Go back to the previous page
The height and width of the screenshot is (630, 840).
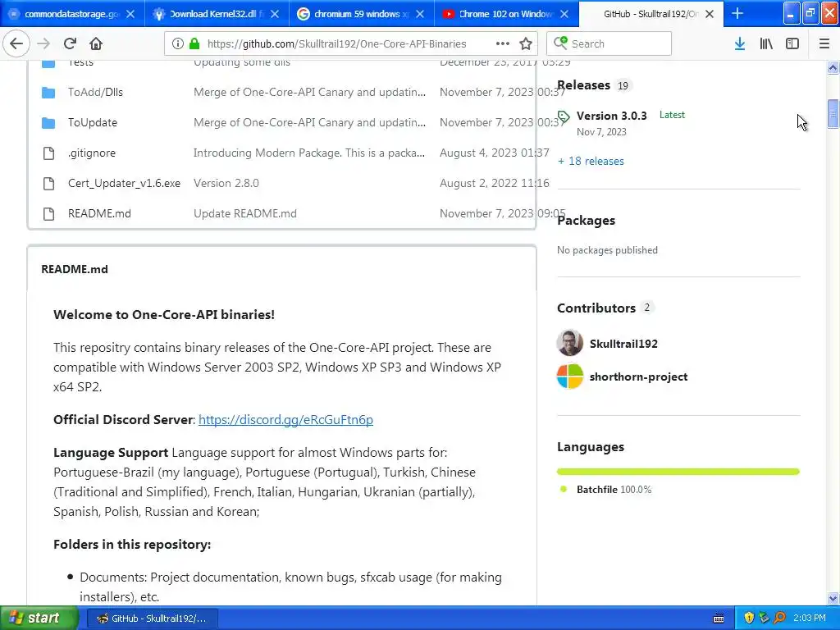click(16, 43)
